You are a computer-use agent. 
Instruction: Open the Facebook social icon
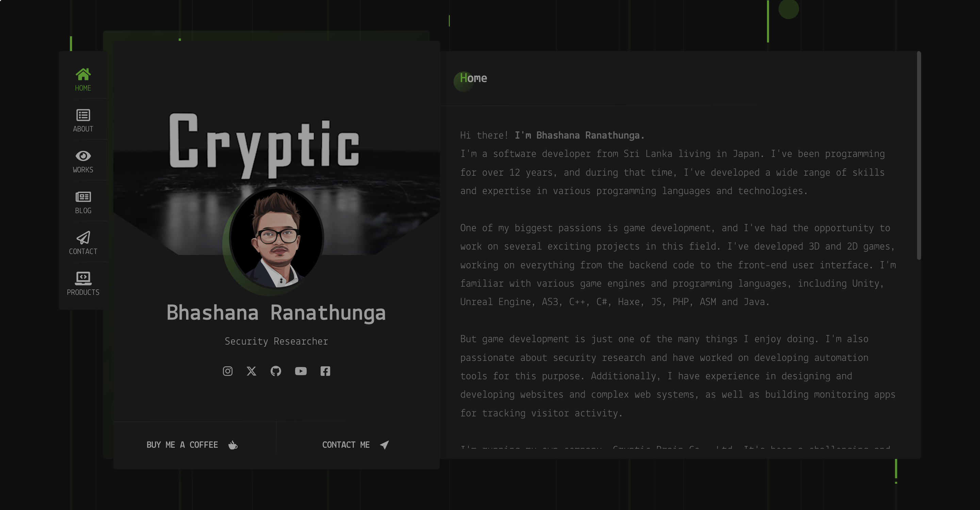point(325,371)
